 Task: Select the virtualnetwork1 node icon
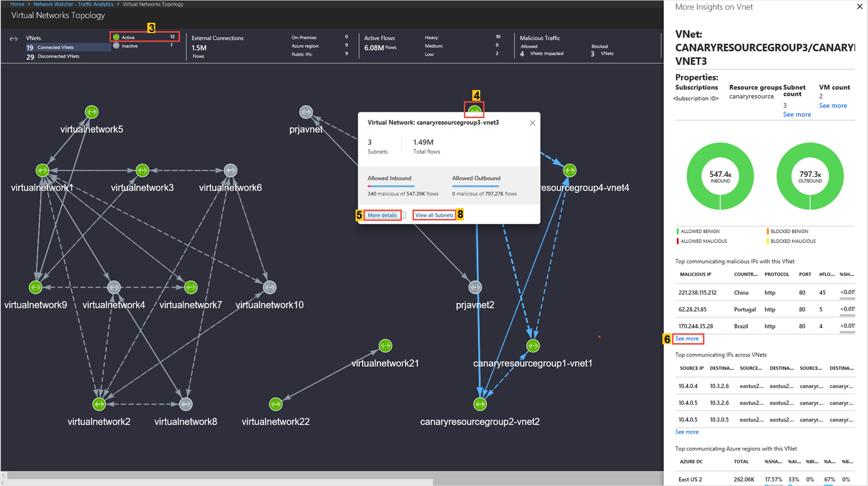pyautogui.click(x=43, y=171)
